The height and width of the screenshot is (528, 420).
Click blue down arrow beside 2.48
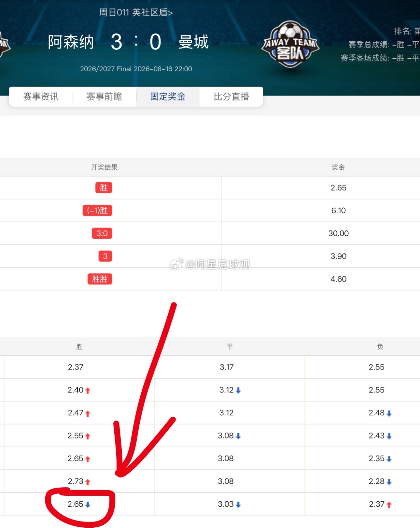pos(389,413)
